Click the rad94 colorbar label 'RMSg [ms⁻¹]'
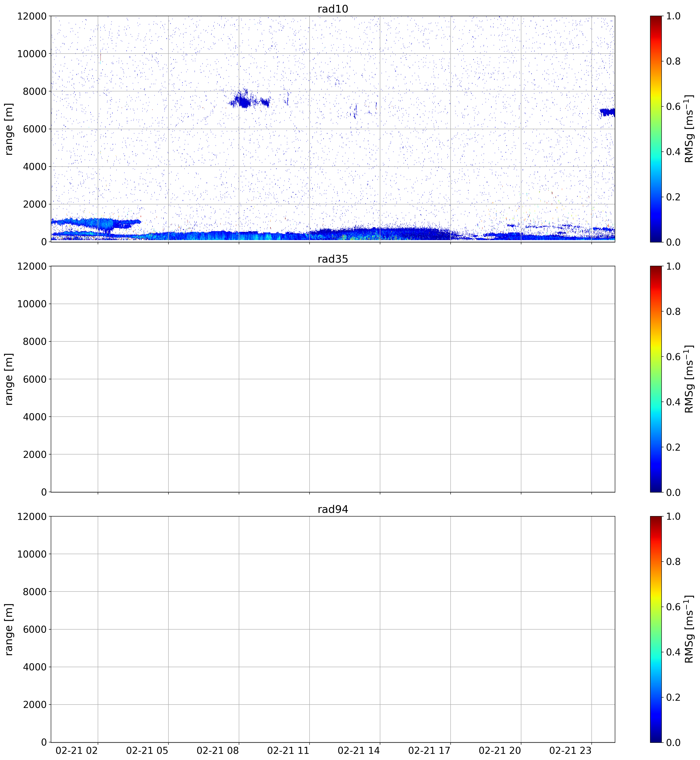Image resolution: width=700 pixels, height=760 pixels. (x=689, y=629)
